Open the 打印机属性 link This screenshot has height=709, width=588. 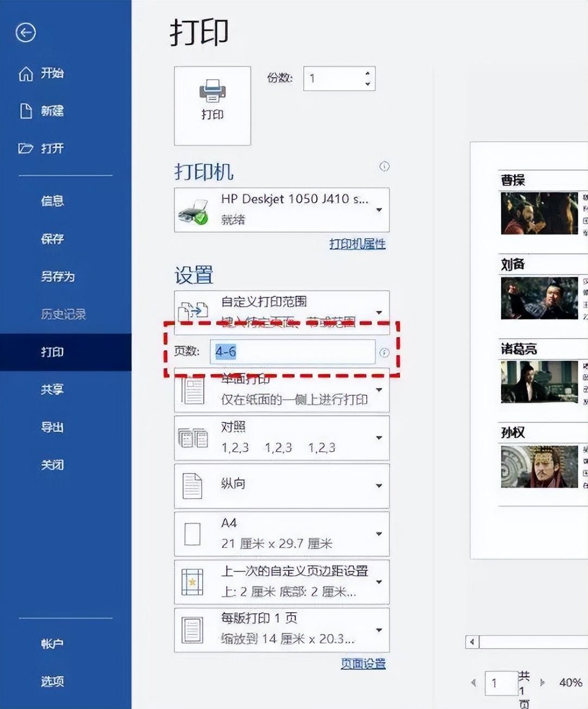357,244
